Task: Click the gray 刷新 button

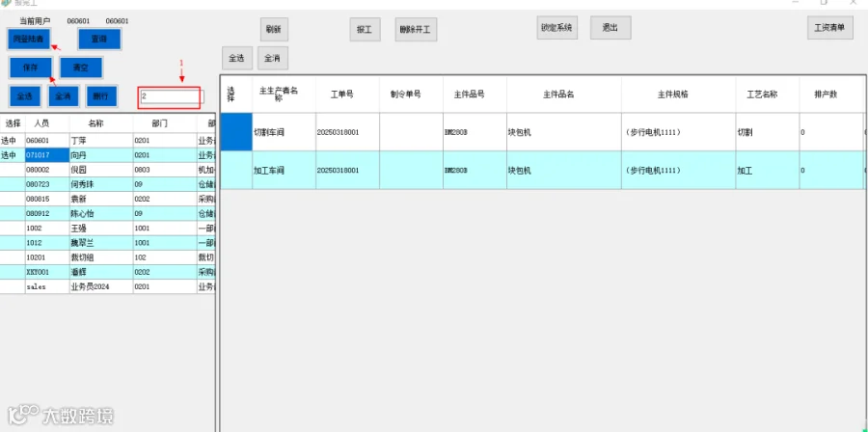Action: (x=274, y=30)
